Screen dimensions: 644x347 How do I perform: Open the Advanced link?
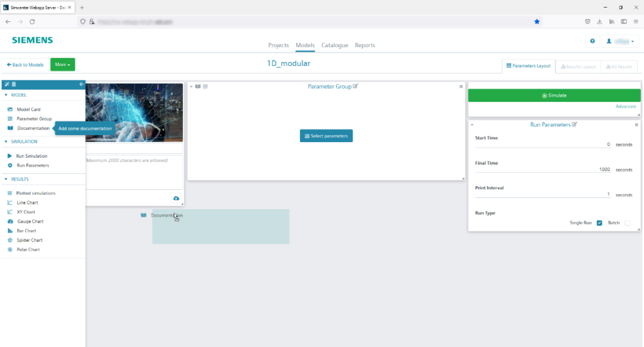point(626,106)
